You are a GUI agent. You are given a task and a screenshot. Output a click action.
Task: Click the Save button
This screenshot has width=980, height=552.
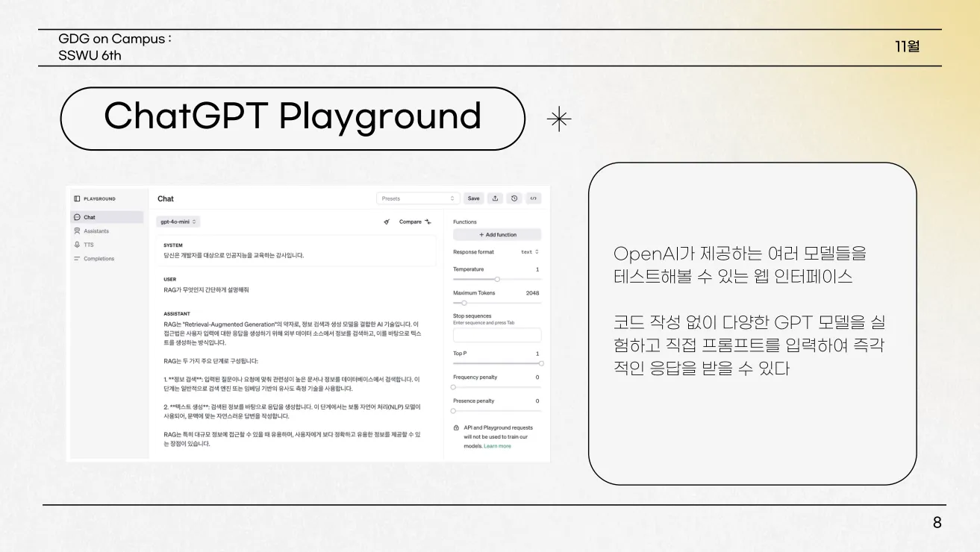474,198
